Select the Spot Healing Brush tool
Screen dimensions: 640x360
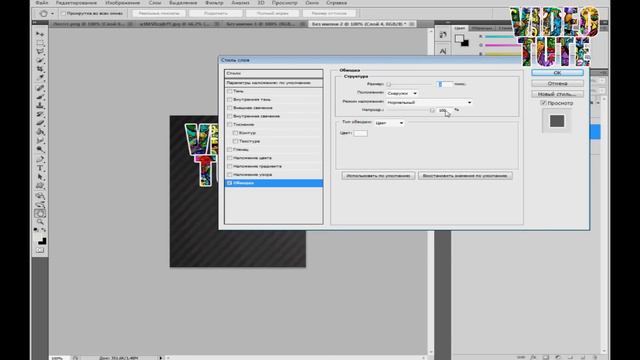pyautogui.click(x=40, y=88)
